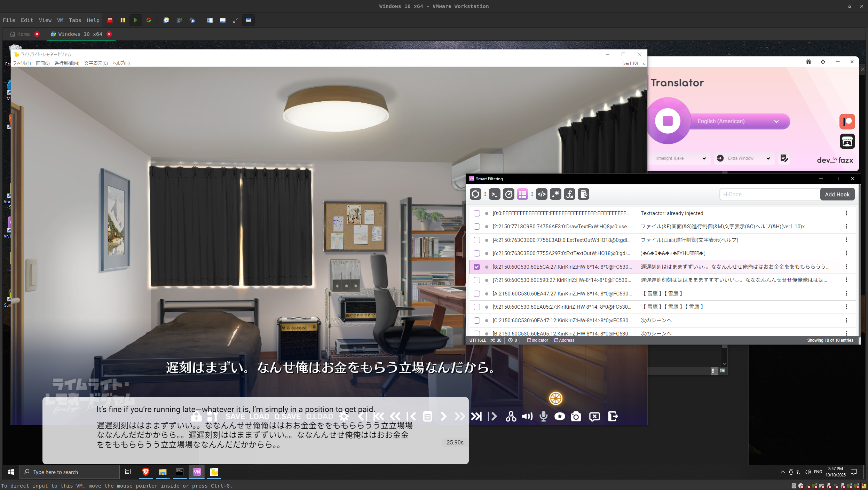
Task: Toggle the Indicator option in status bar
Action: click(x=537, y=340)
